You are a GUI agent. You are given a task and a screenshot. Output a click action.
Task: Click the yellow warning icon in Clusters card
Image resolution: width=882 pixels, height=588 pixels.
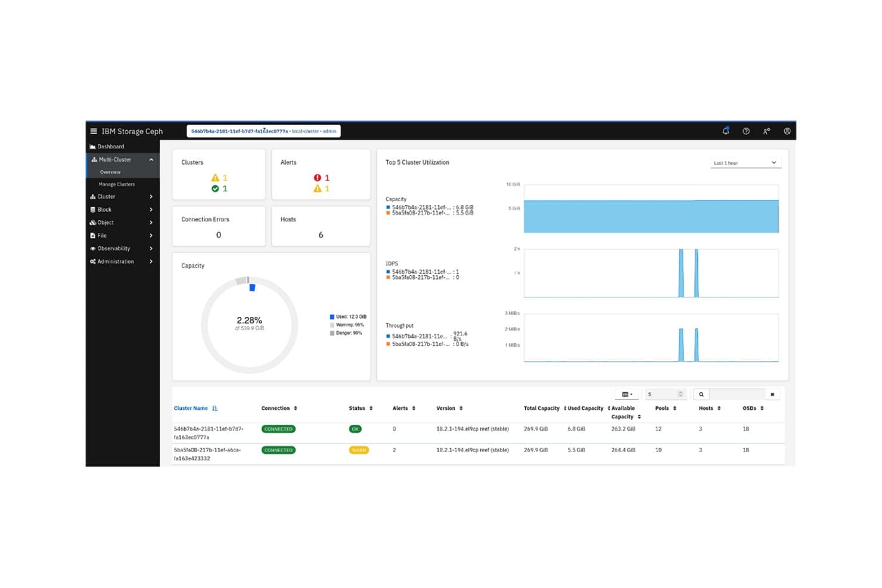215,178
